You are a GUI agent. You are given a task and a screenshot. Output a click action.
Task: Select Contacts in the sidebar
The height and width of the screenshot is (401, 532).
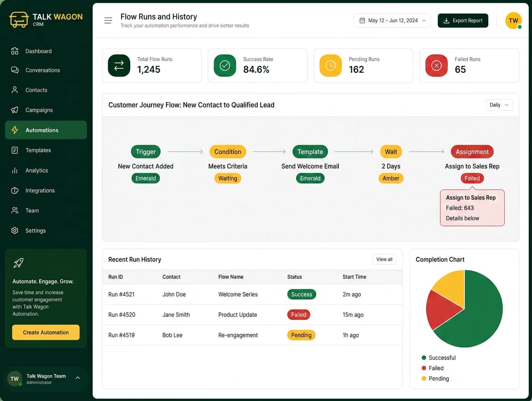[46, 90]
